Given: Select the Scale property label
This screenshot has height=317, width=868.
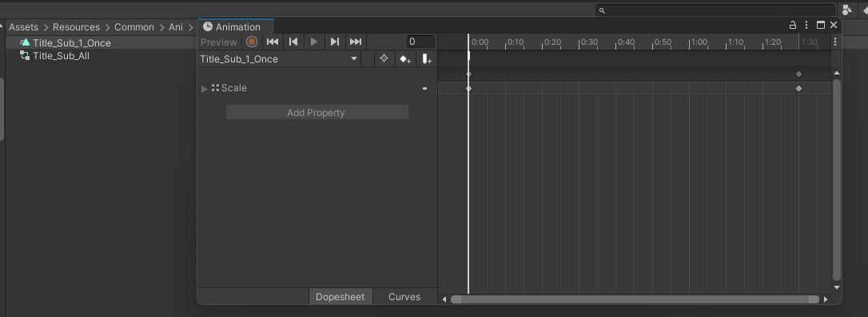Looking at the screenshot, I should tap(234, 88).
